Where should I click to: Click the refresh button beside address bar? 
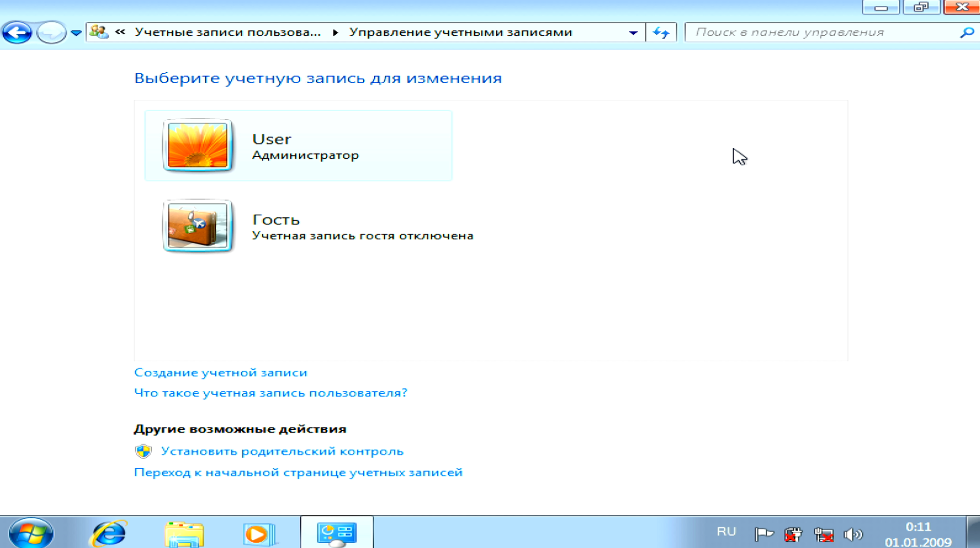661,33
